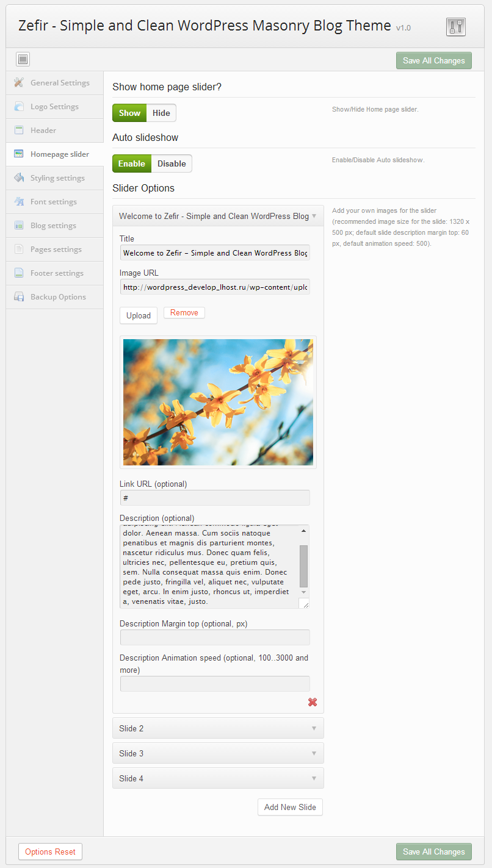This screenshot has height=868, width=492.
Task: Open the Footer settings tab
Action: point(57,273)
